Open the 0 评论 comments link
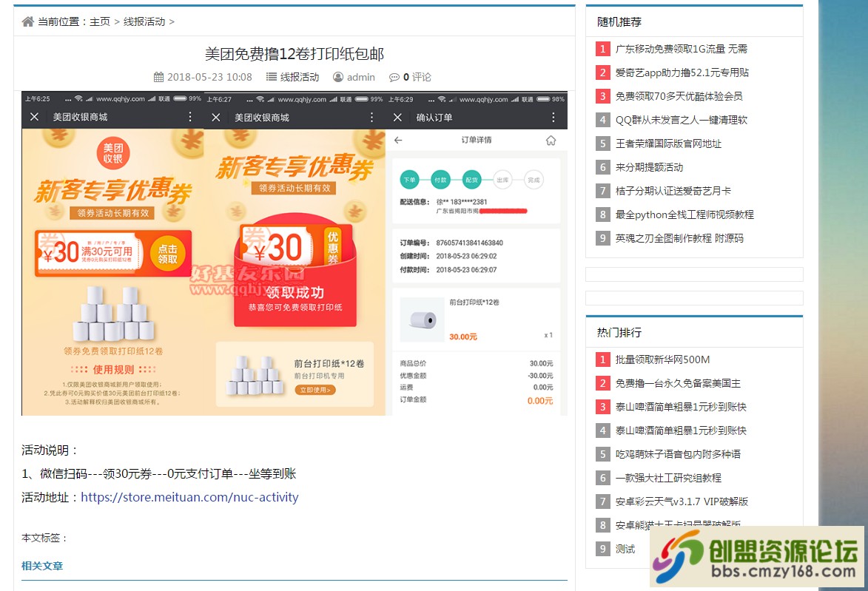Image resolution: width=868 pixels, height=591 pixels. click(x=417, y=77)
